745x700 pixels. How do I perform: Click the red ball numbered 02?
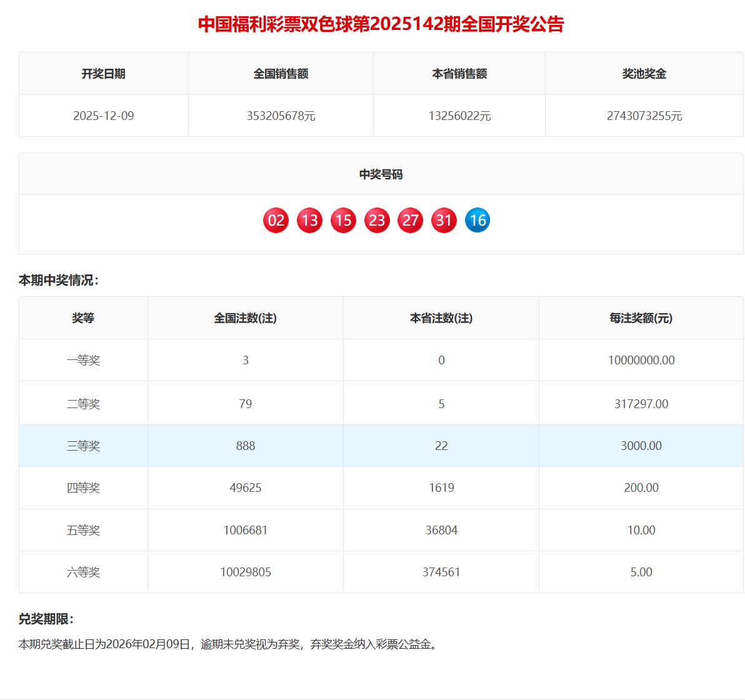click(276, 221)
